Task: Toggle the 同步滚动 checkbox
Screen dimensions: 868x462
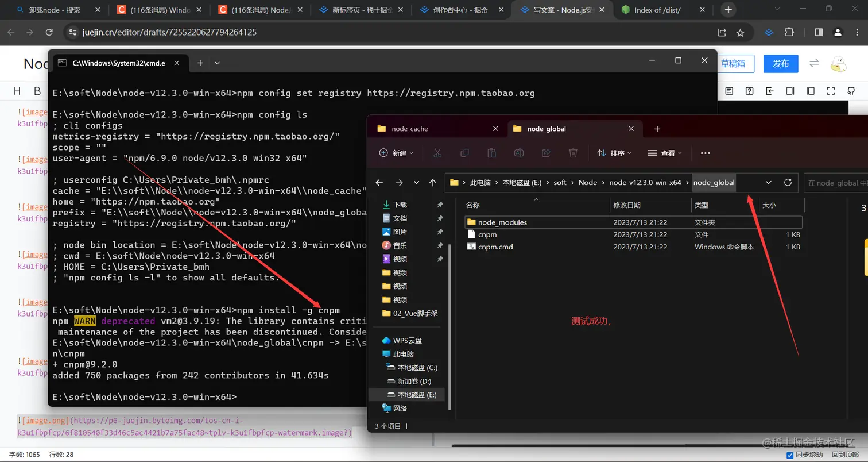Action: click(x=790, y=455)
